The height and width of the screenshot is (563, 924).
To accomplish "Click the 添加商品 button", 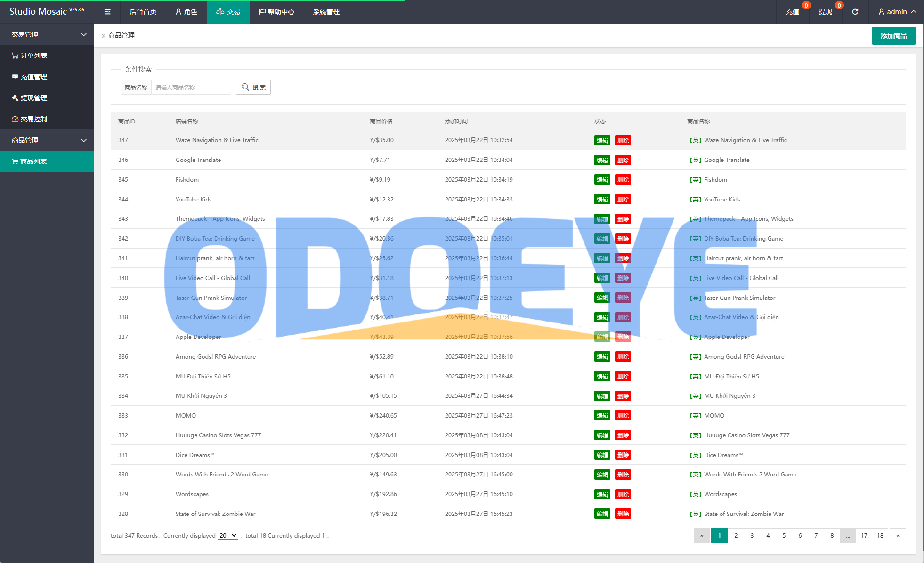I will tap(893, 36).
